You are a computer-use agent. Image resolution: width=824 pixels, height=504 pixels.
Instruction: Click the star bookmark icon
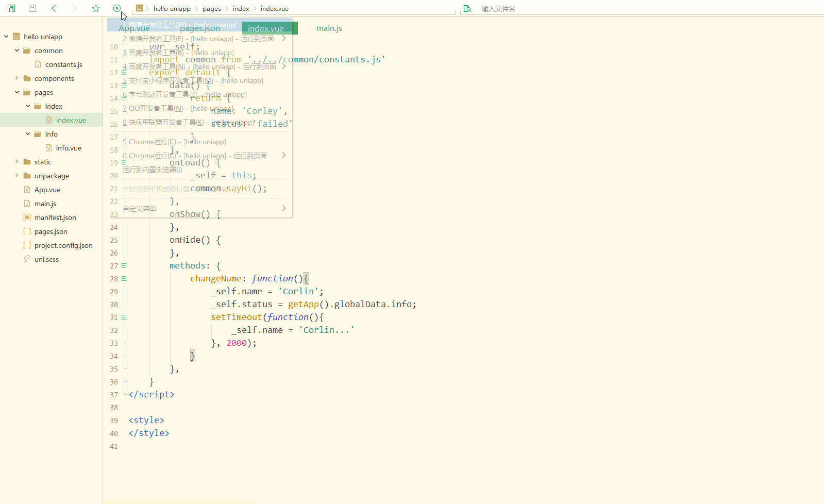96,8
